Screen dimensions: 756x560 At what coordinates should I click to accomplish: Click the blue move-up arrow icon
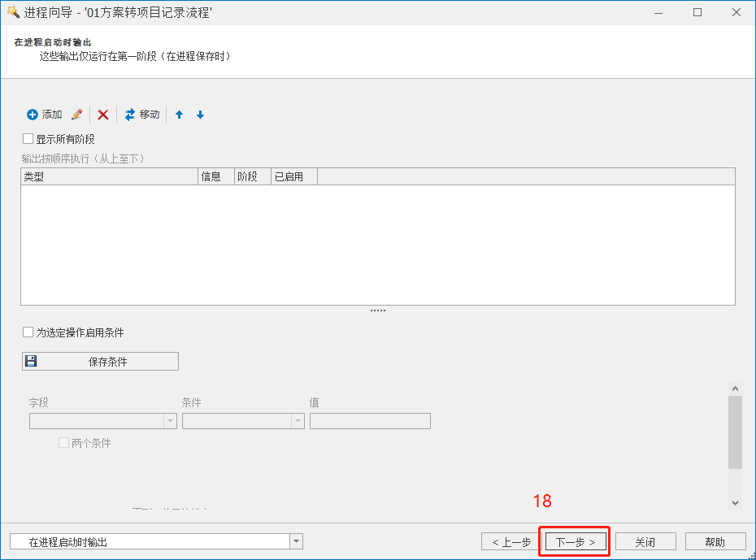coord(180,115)
